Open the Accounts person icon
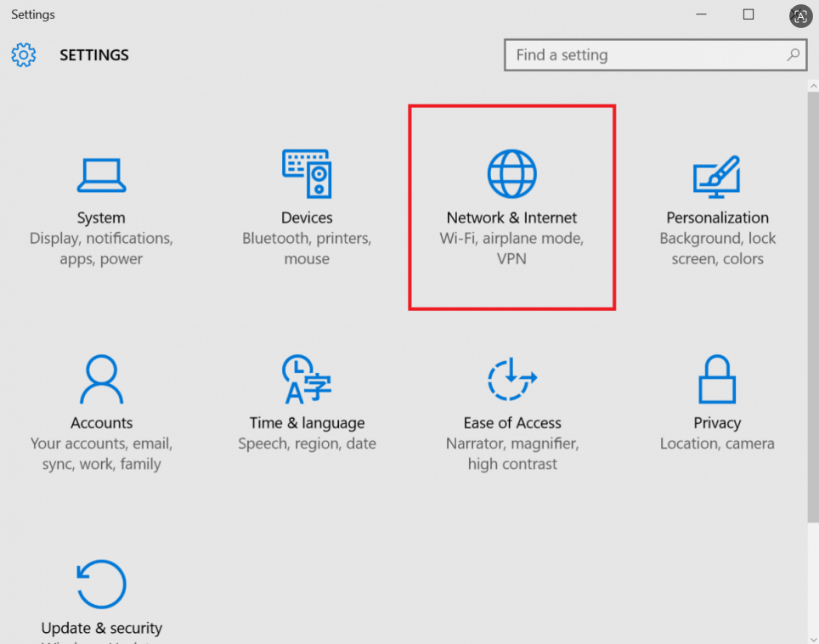Viewport: 819px width, 644px height. pyautogui.click(x=101, y=379)
